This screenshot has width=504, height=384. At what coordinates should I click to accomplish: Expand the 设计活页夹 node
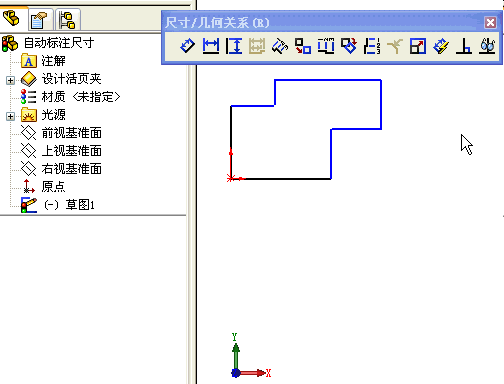(x=10, y=80)
